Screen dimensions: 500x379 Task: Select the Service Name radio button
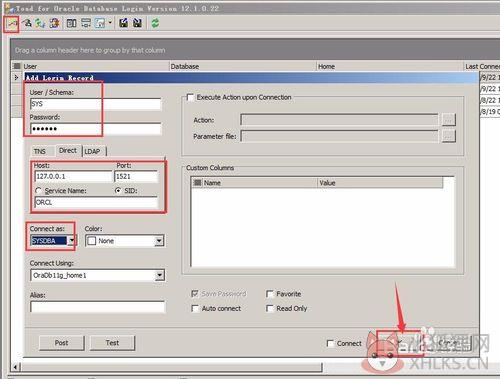(38, 191)
